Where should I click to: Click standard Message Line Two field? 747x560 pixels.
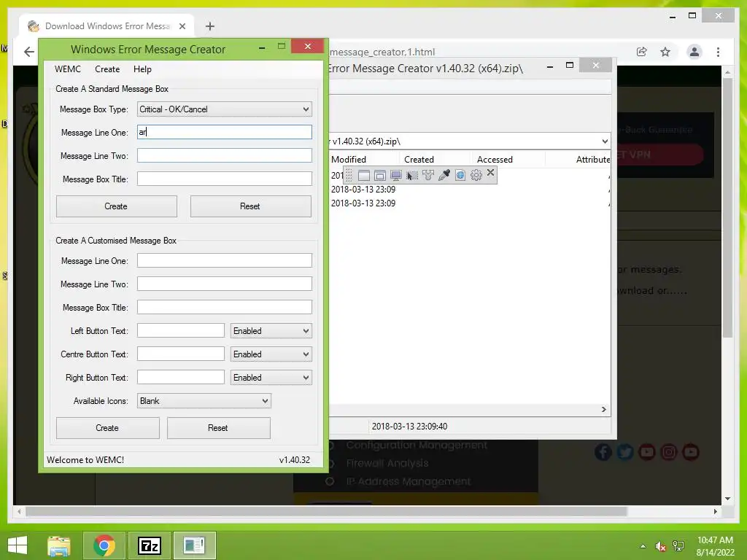[x=225, y=155]
